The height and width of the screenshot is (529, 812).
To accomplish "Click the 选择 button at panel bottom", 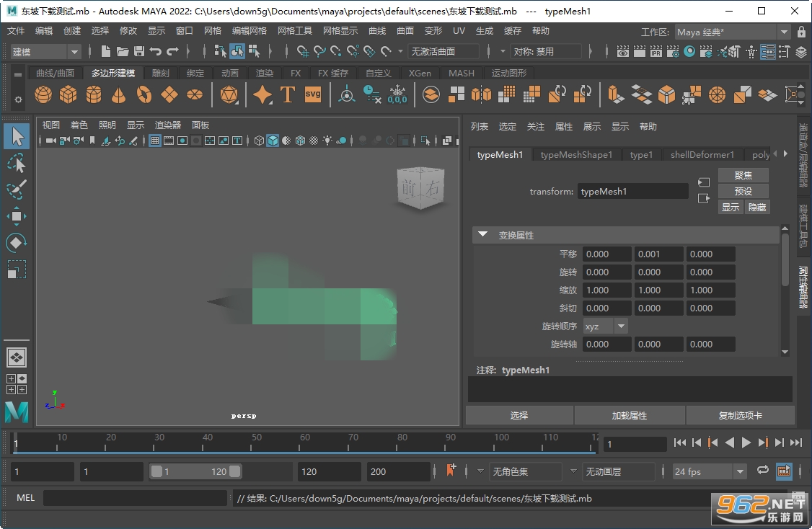I will tap(519, 415).
